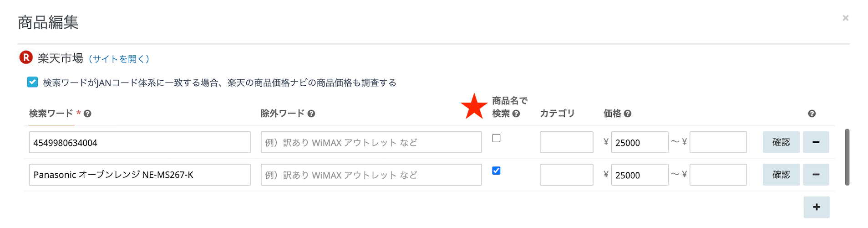Remove the 4549980634004 search row with minus
Viewport: 868px width, 228px height.
(816, 142)
